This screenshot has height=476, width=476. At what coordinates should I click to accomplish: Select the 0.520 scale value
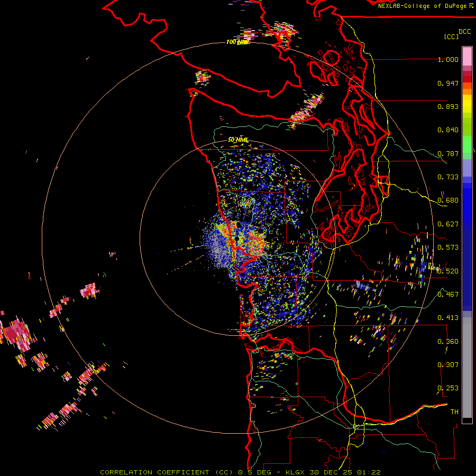448,271
